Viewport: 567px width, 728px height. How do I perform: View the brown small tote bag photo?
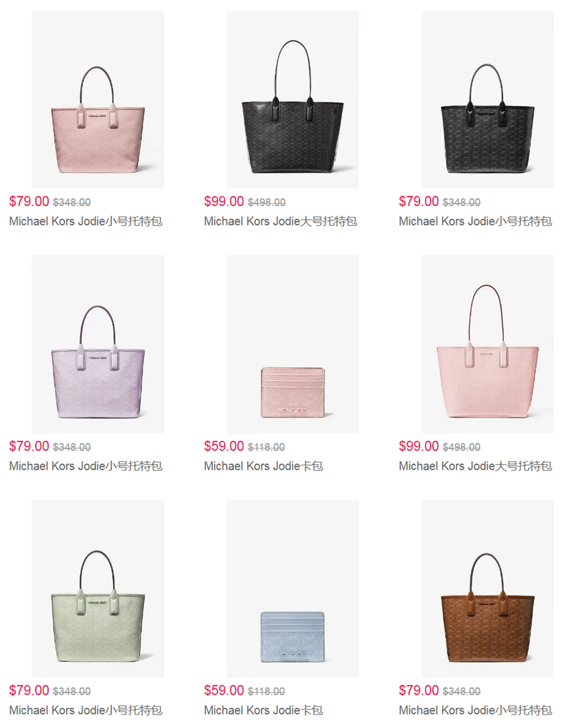tap(488, 588)
